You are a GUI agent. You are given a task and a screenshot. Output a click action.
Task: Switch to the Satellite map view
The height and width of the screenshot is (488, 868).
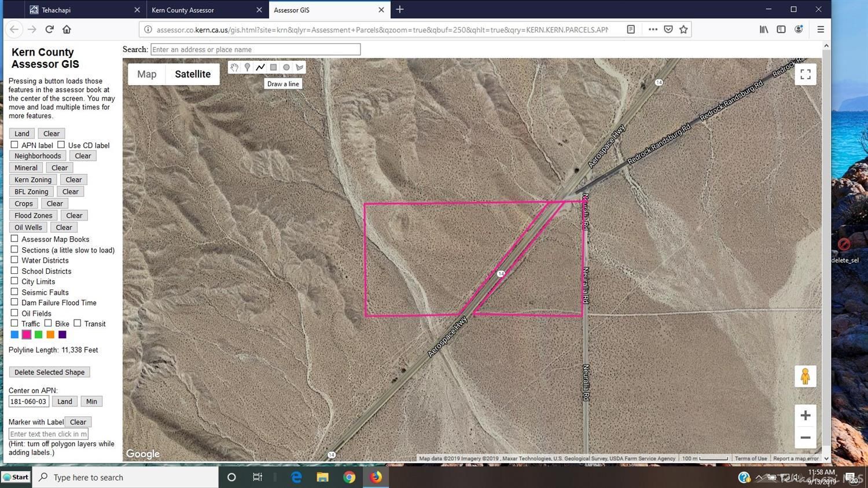click(x=192, y=74)
